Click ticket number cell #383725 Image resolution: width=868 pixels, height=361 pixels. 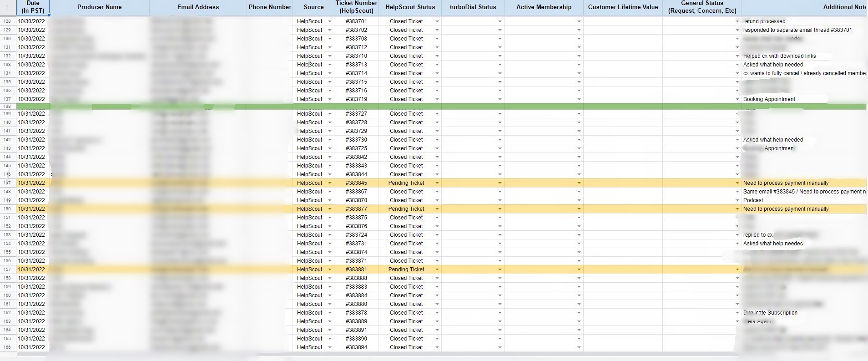click(356, 148)
